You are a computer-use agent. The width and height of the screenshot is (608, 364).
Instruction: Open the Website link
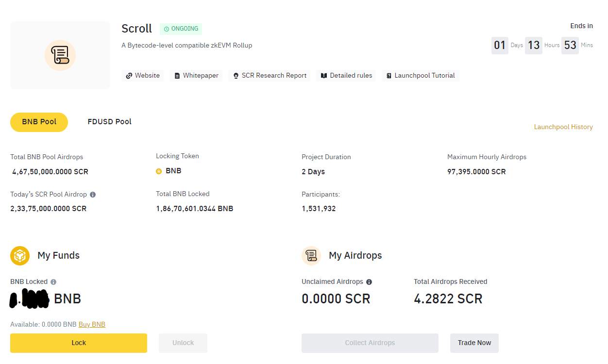tap(143, 76)
